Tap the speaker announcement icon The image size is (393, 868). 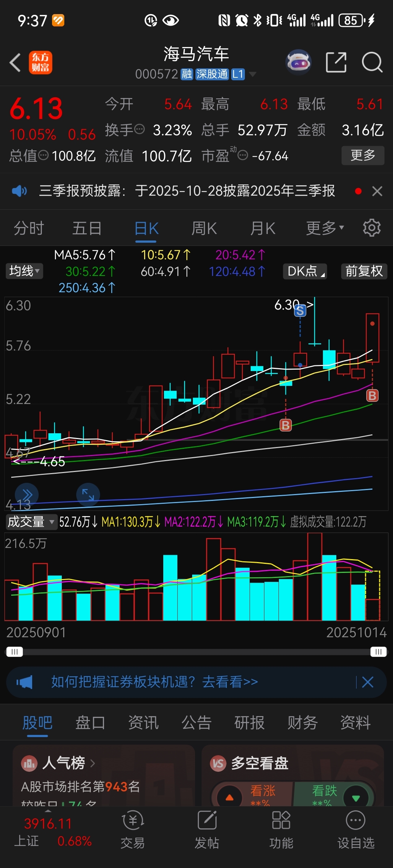[19, 191]
